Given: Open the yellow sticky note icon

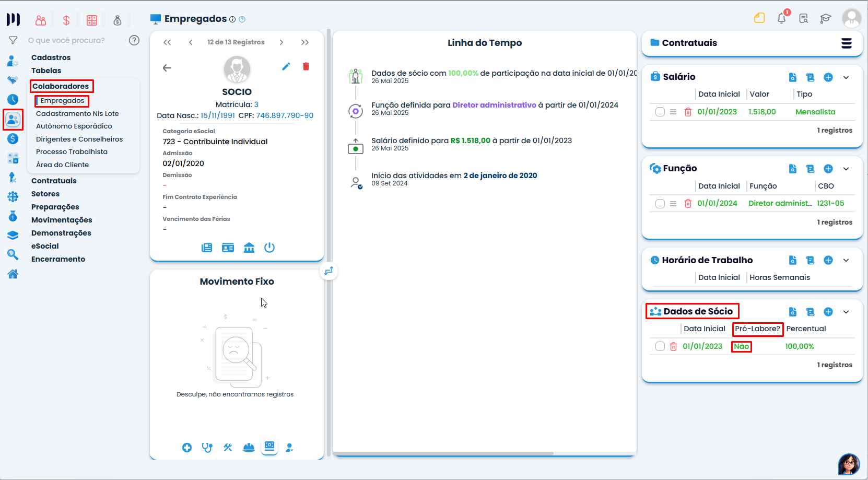Looking at the screenshot, I should coord(759,18).
